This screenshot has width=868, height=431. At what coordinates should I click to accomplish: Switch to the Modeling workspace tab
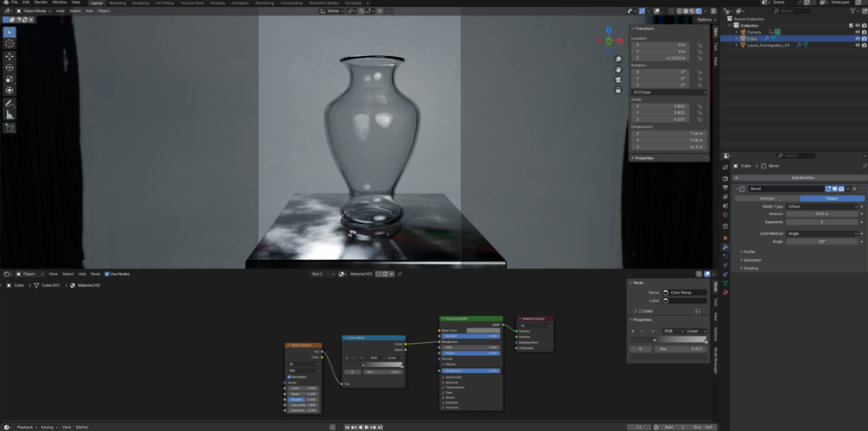point(117,3)
